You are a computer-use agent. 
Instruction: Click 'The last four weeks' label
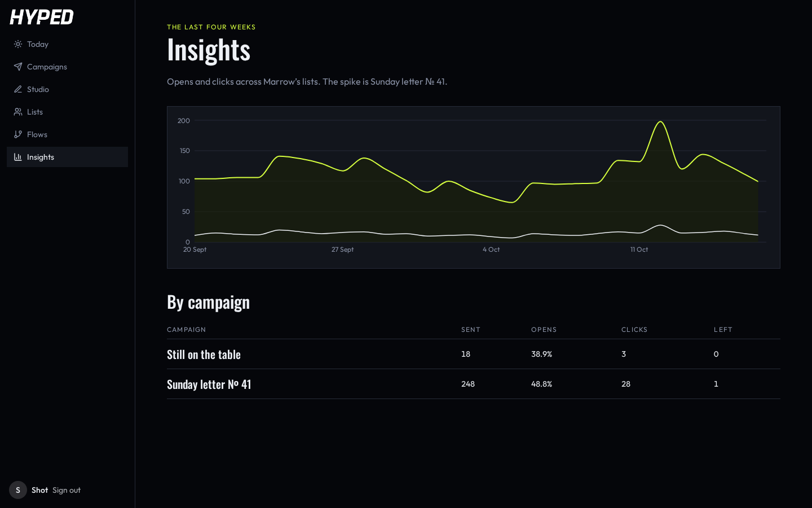(211, 27)
